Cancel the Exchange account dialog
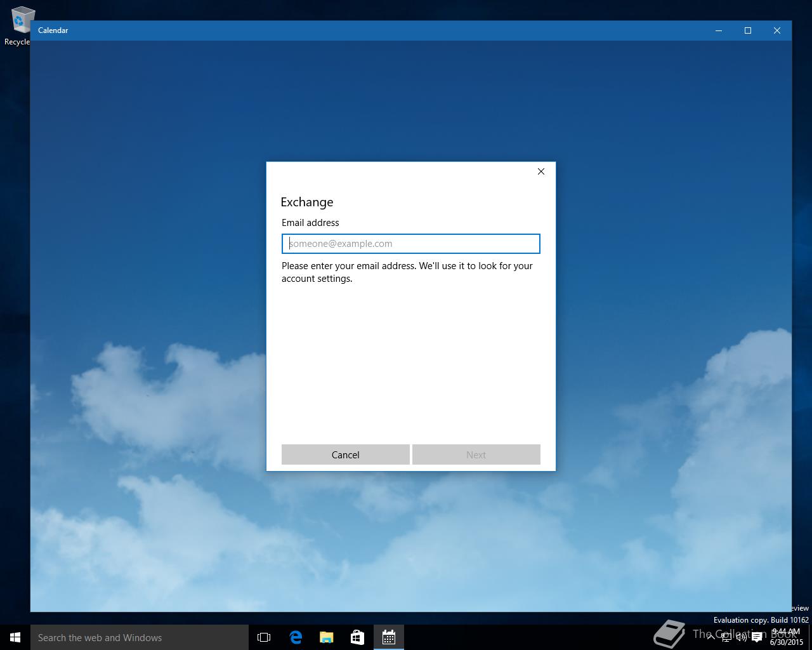812x650 pixels. (346, 454)
